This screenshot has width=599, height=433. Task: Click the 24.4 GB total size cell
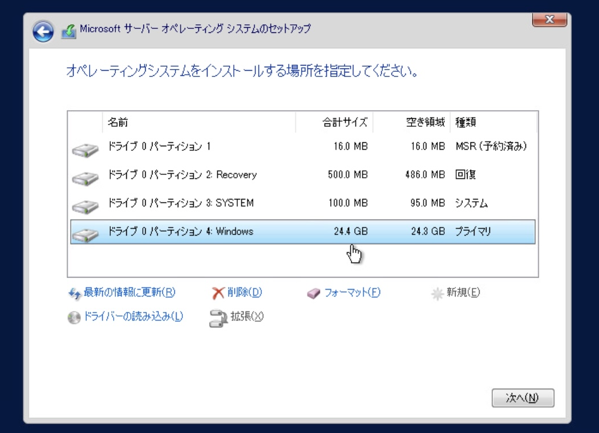351,231
